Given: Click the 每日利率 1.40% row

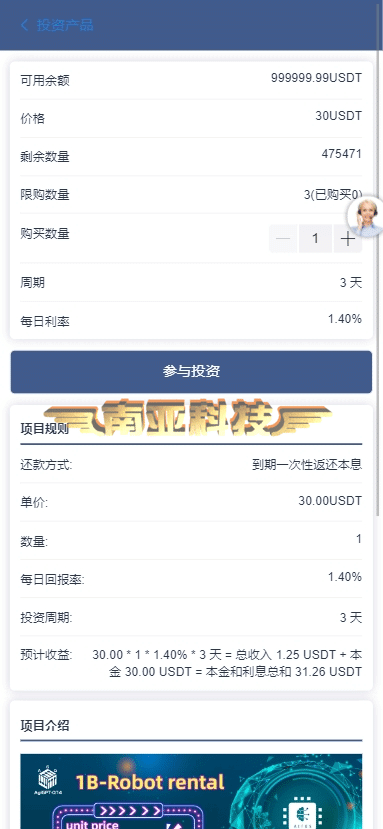Looking at the screenshot, I should (x=192, y=321).
